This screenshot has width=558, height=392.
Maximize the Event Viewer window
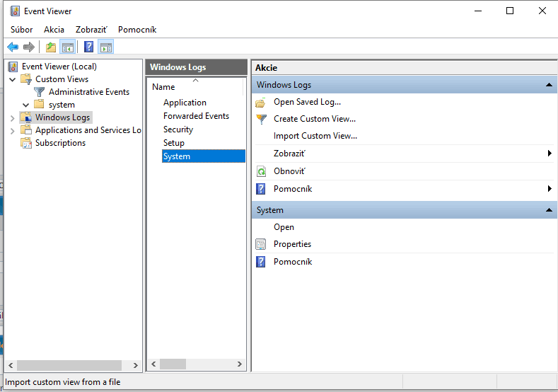point(510,11)
